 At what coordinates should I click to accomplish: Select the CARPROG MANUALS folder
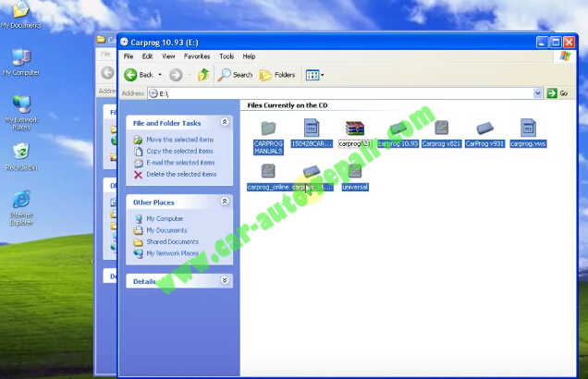268,137
